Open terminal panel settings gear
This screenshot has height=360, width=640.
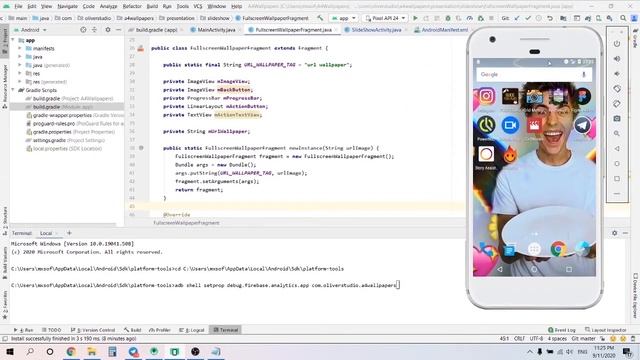pyautogui.click(x=614, y=233)
